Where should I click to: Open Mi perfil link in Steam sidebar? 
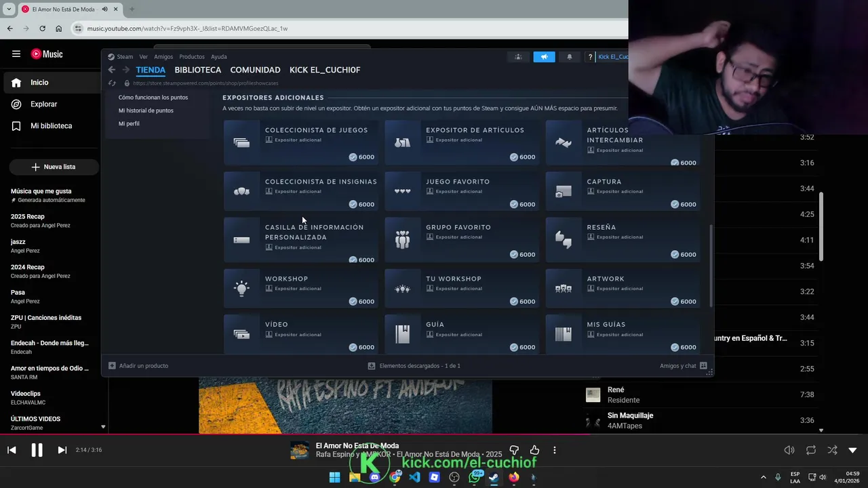click(x=129, y=124)
